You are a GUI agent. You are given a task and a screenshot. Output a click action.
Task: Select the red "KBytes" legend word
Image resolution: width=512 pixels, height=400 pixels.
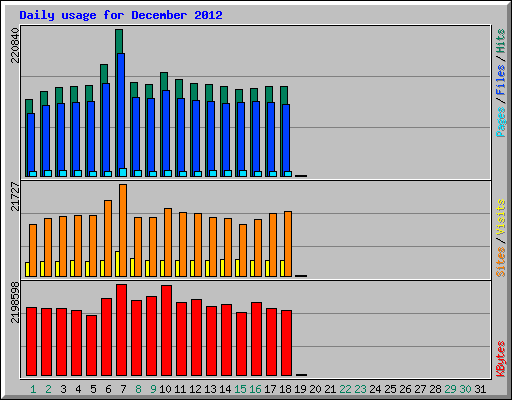coord(501,359)
